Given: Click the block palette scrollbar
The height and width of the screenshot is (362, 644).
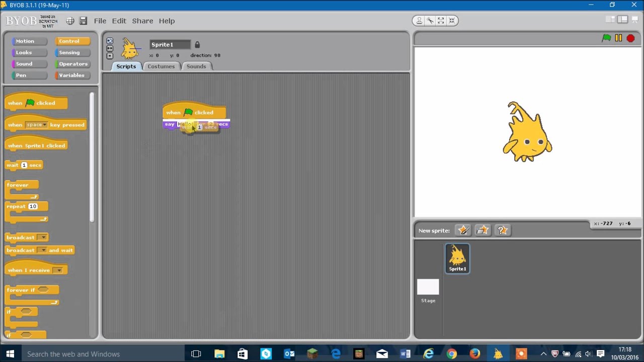Looking at the screenshot, I should point(92,157).
